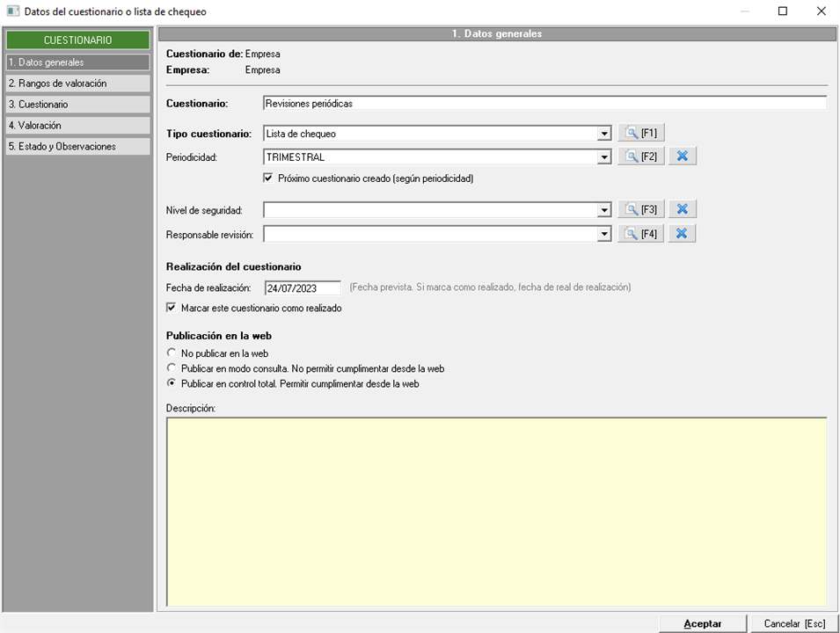Clear Periodicidad using the blue X button
Viewport: 840px width, 633px height.
[682, 157]
